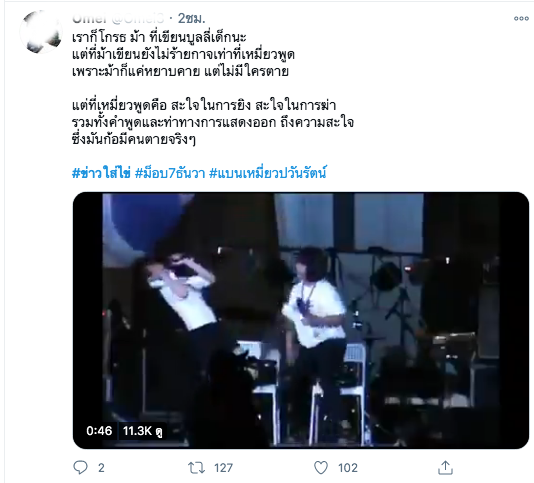This screenshot has width=534, height=483.
Task: Click the reply speech bubble icon
Action: pos(80,467)
